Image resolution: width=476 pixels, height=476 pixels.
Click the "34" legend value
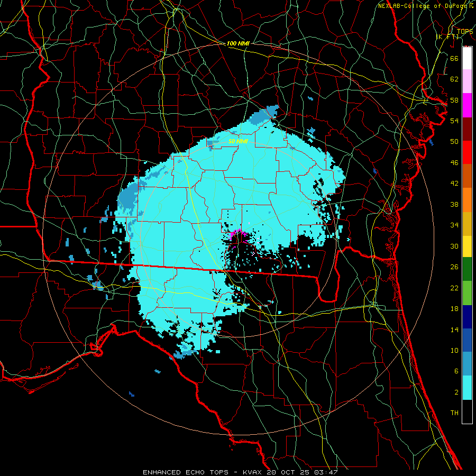454,225
